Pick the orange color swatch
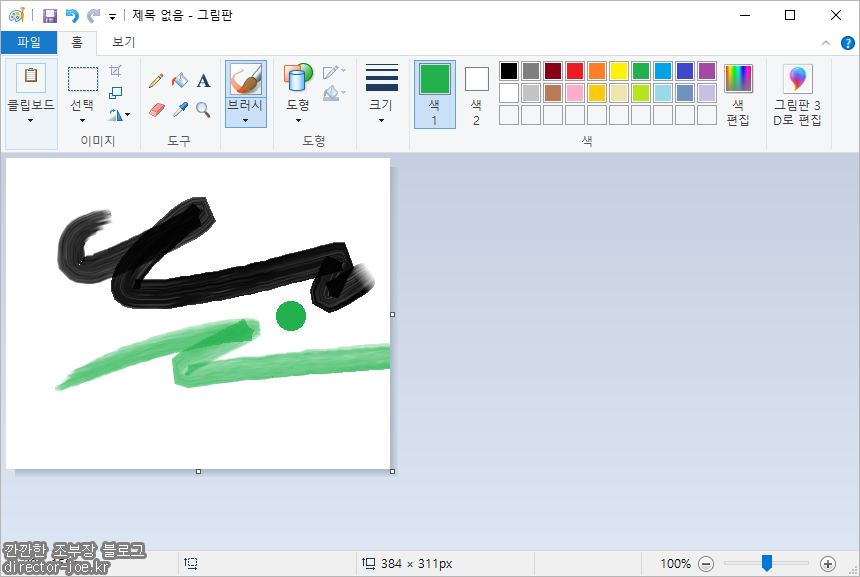This screenshot has width=860, height=577. [597, 71]
